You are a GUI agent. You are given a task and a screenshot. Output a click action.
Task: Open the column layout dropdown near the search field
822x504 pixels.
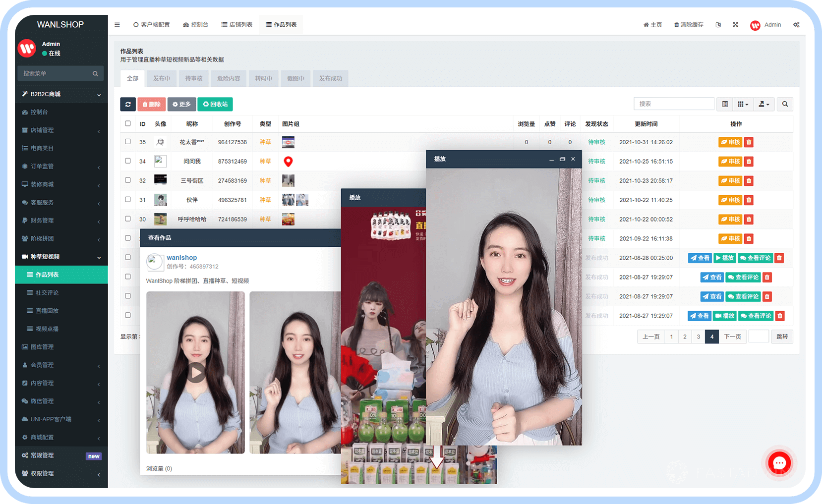[x=743, y=104]
